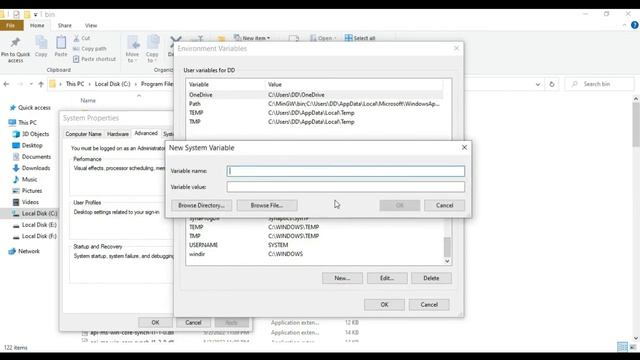
Task: Select Local Disk (C:) in navigation pane
Action: tap(35, 213)
